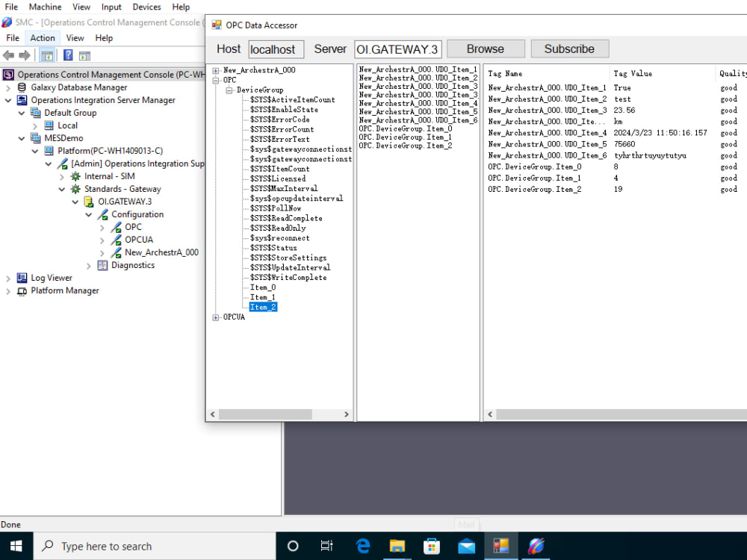Open the Devices menu in the top bar
This screenshot has height=560, width=747.
click(x=146, y=7)
